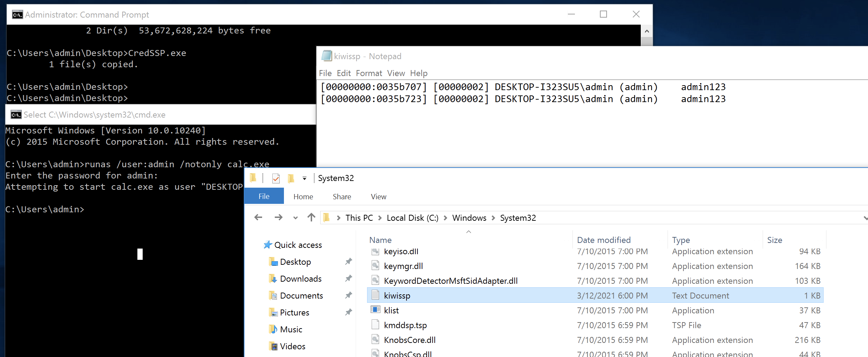Select the klist application icon
The width and height of the screenshot is (868, 357).
[x=375, y=310]
